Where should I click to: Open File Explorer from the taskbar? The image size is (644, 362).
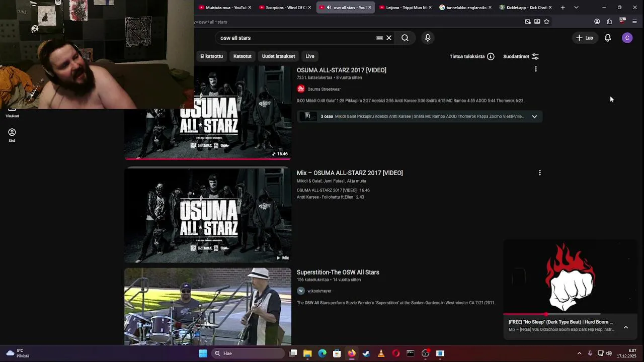(307, 353)
